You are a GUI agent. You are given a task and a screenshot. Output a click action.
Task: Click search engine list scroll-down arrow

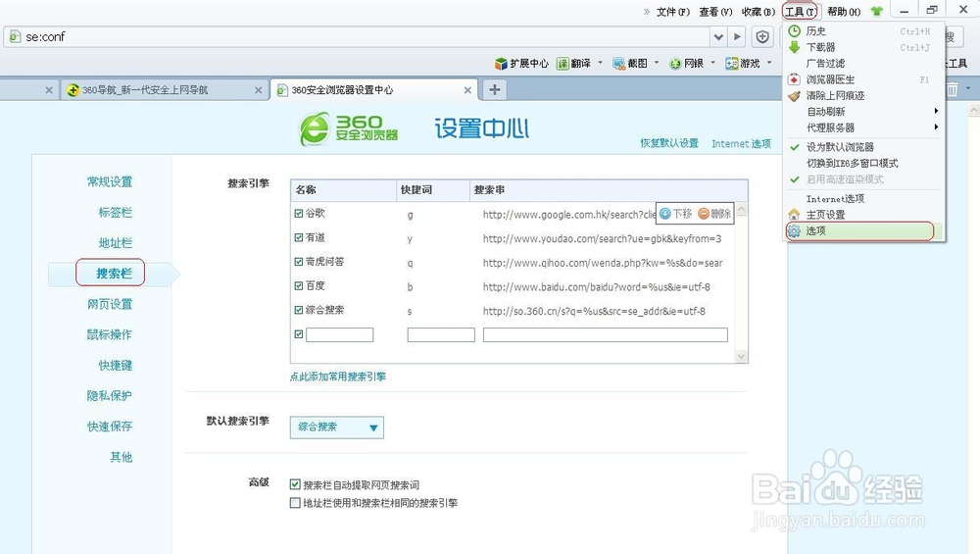741,356
